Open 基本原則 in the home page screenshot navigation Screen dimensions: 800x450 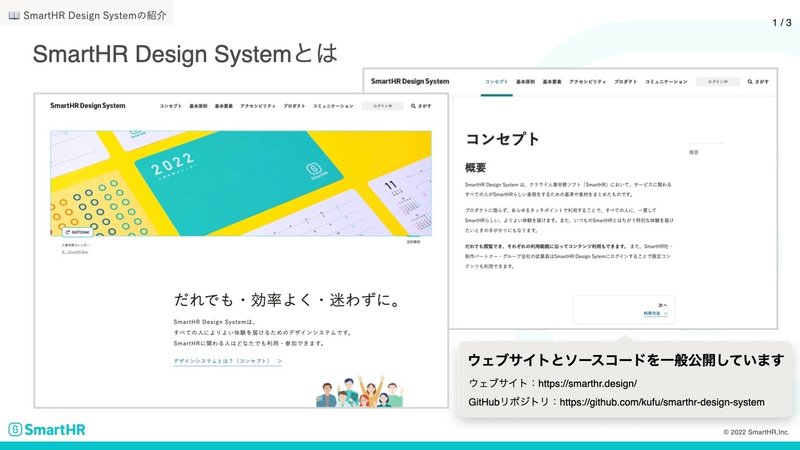pos(198,106)
